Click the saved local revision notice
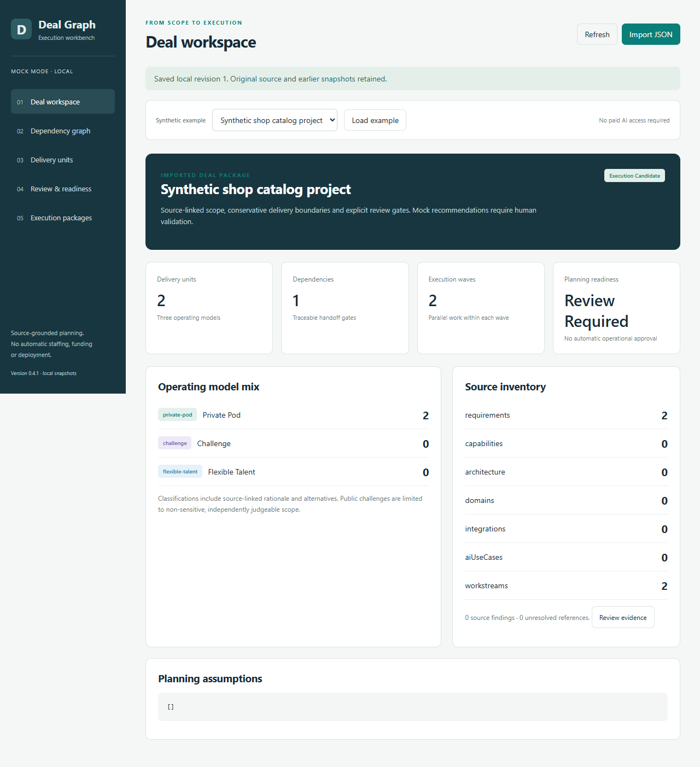Image resolution: width=700 pixels, height=767 pixels. pyautogui.click(x=413, y=79)
